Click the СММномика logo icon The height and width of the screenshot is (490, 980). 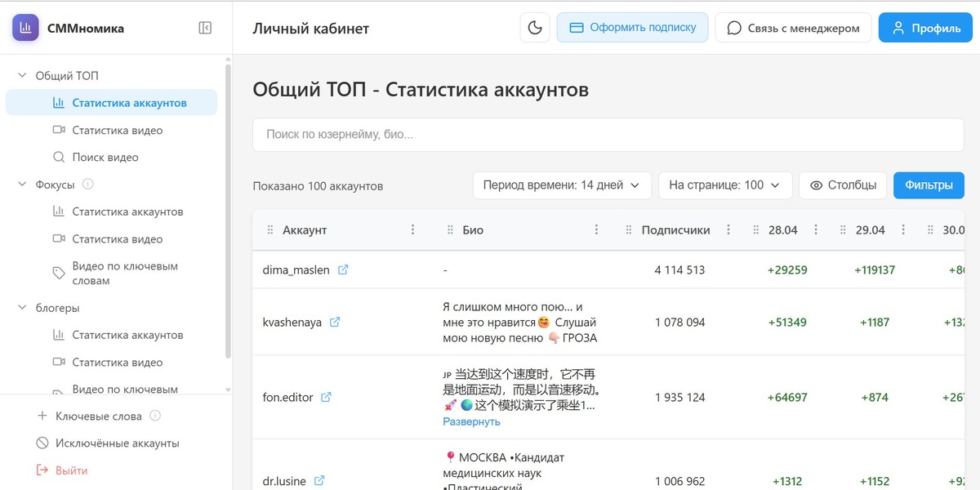(25, 28)
